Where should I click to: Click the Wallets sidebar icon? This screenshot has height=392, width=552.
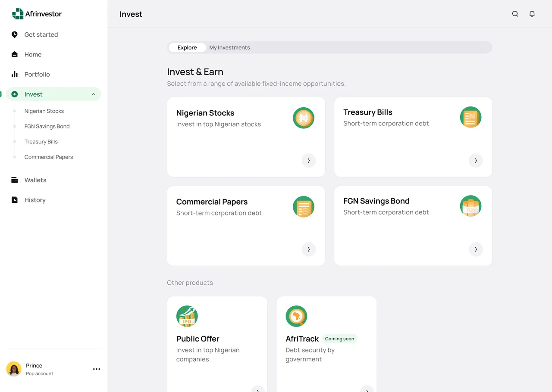coord(15,180)
